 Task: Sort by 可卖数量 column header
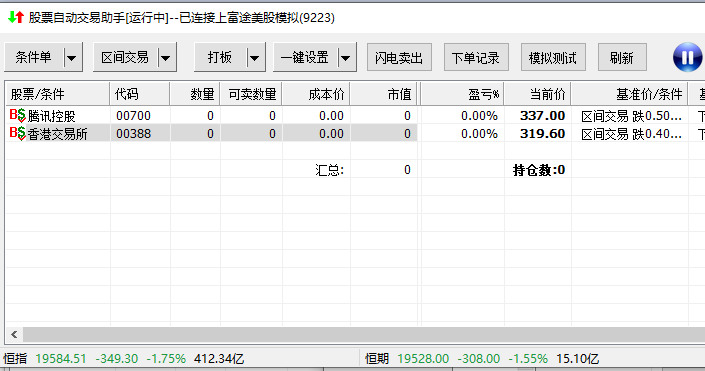(251, 94)
